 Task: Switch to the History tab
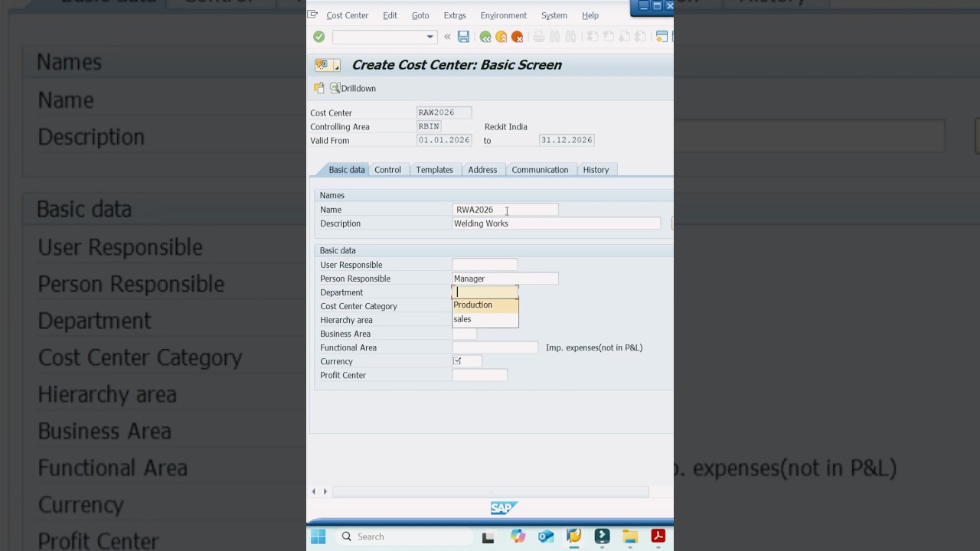tap(596, 170)
